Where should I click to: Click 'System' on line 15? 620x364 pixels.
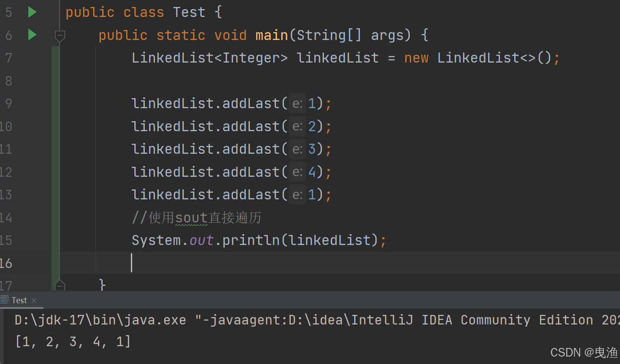coord(156,240)
